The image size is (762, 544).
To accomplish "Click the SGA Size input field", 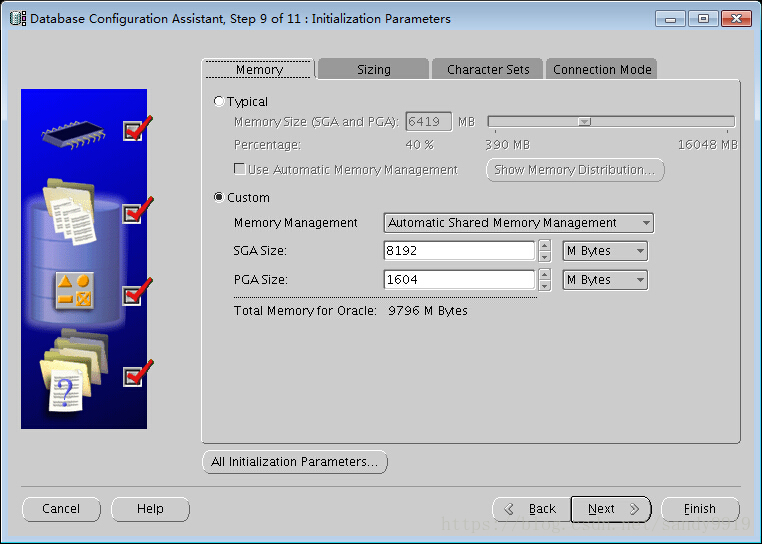I will tap(459, 251).
